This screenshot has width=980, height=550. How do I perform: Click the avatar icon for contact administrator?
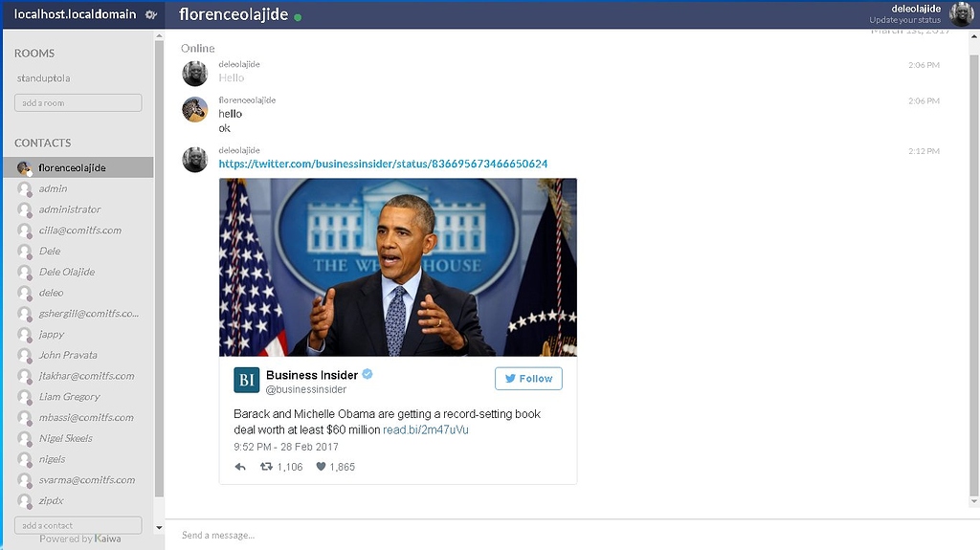(x=24, y=209)
